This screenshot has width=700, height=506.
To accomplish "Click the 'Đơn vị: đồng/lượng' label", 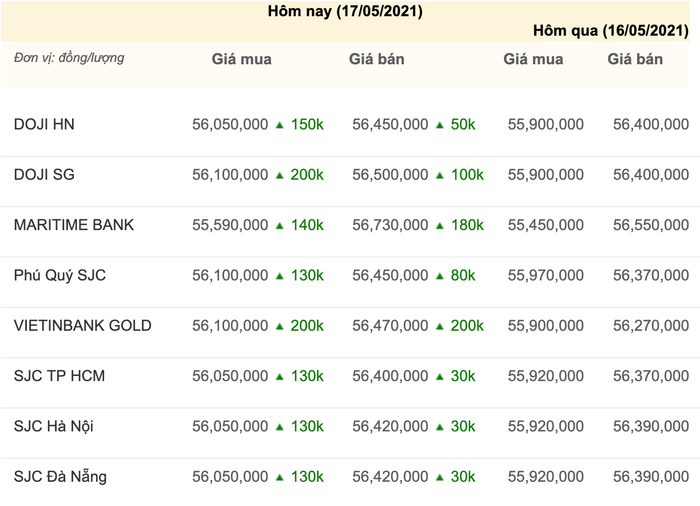I will (69, 58).
